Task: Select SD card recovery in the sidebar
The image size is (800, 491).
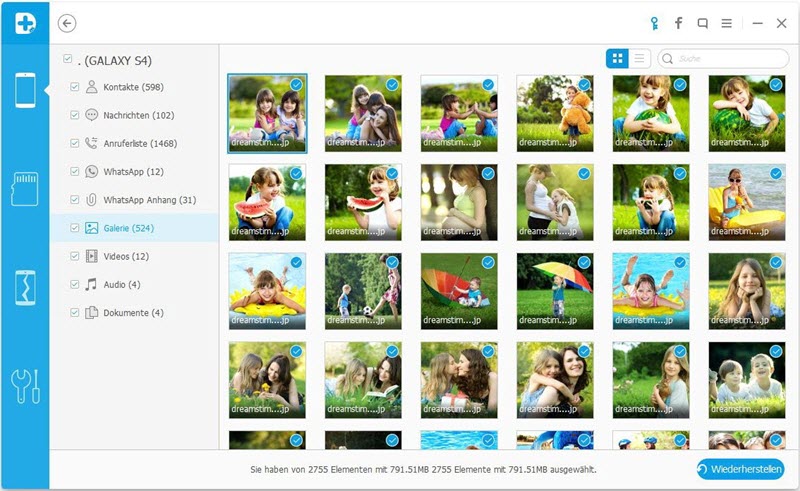Action: pyautogui.click(x=24, y=188)
